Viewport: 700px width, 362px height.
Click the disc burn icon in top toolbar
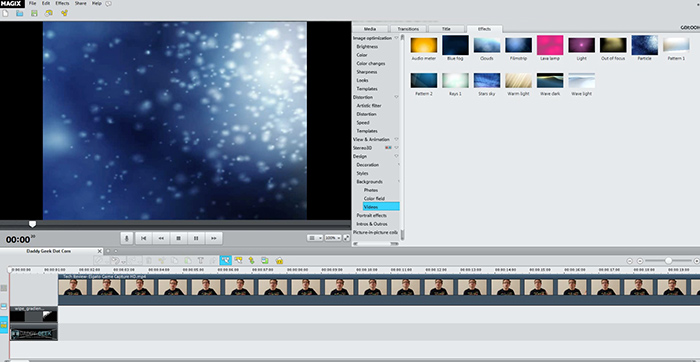coord(49,13)
